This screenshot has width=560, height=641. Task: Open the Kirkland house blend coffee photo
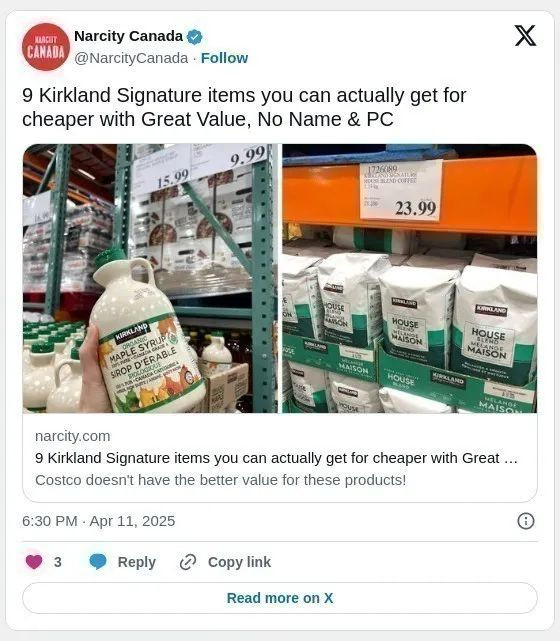point(410,278)
